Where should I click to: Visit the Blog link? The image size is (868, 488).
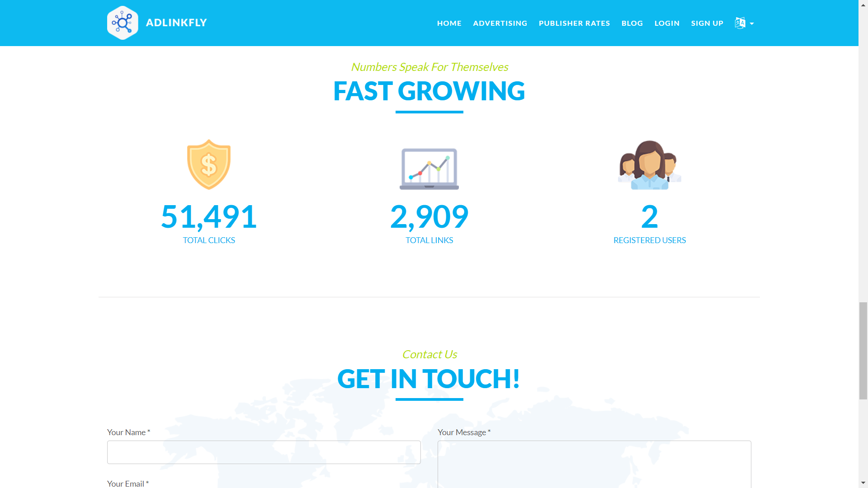pos(632,23)
